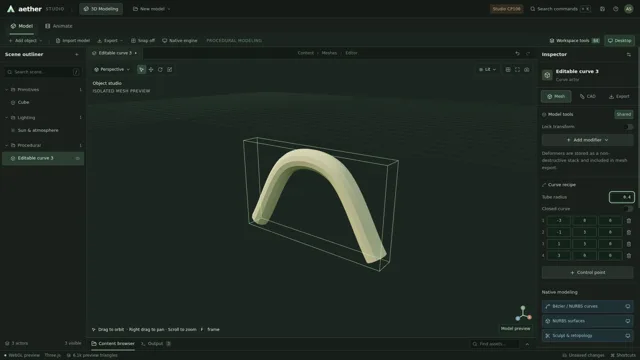Open the help icon in top bar
This screenshot has height=360, width=640.
coord(616,9)
